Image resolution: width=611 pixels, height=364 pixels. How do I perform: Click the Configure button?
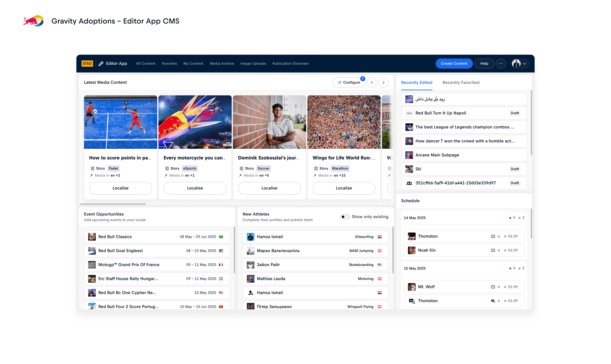(x=349, y=82)
